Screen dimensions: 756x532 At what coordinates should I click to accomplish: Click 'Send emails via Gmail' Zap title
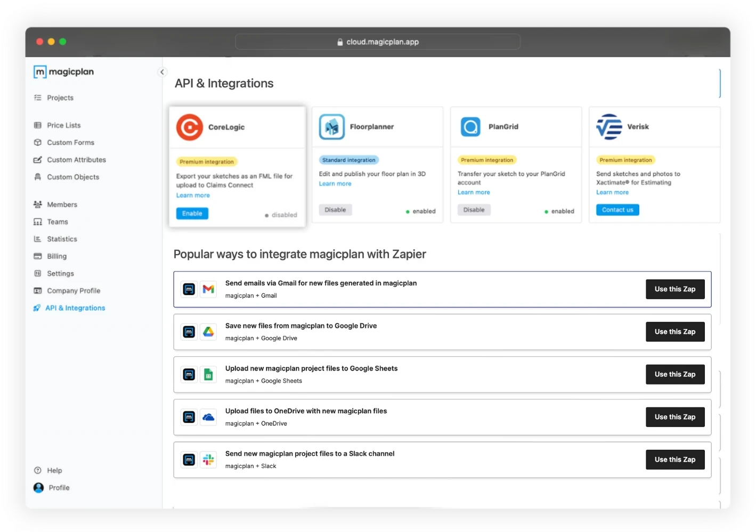coord(321,283)
